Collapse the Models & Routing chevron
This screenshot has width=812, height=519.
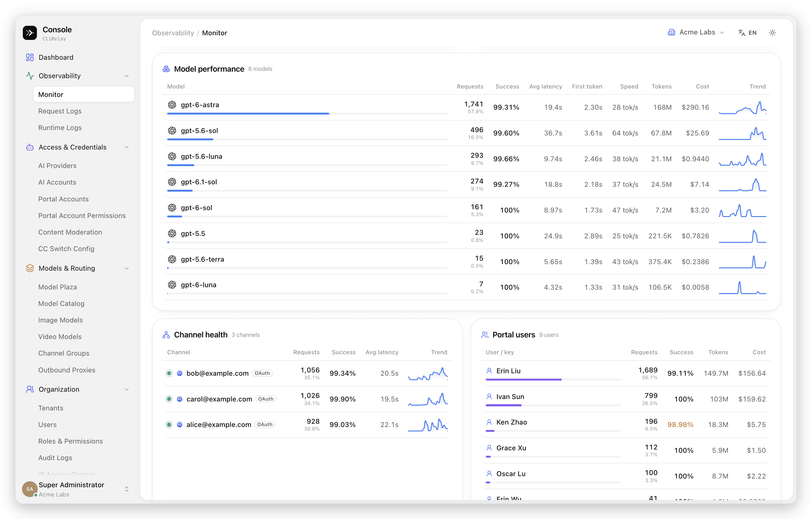point(127,268)
